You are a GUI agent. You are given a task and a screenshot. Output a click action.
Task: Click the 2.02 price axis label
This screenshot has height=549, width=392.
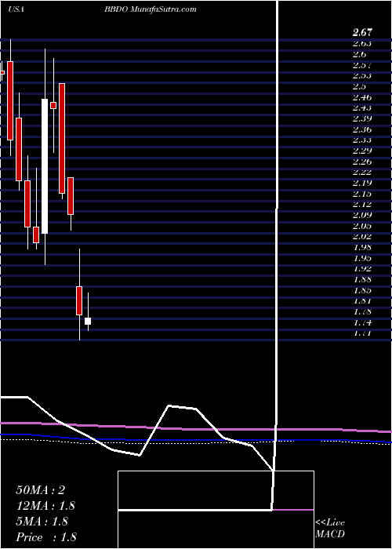[x=362, y=236]
